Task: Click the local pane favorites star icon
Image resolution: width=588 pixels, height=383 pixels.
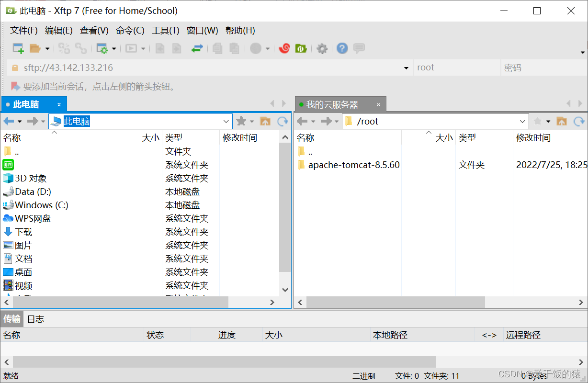Action: click(x=241, y=121)
